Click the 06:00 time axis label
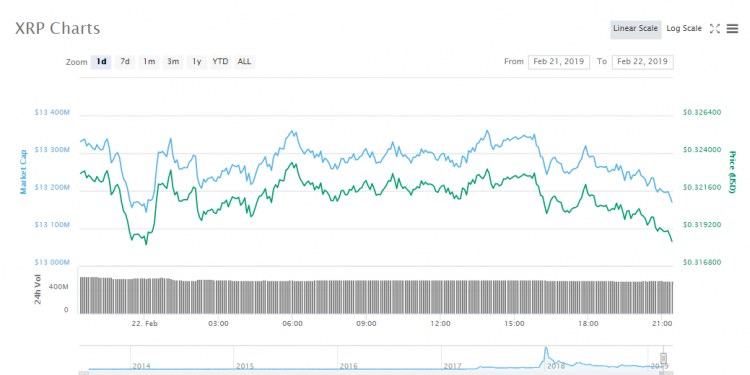Image resolution: width=750 pixels, height=375 pixels. (x=292, y=323)
